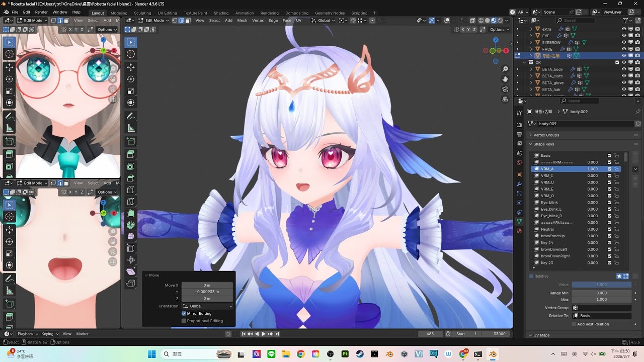The image size is (644, 362).
Task: Hide the FACE object in outliner
Action: point(624,49)
